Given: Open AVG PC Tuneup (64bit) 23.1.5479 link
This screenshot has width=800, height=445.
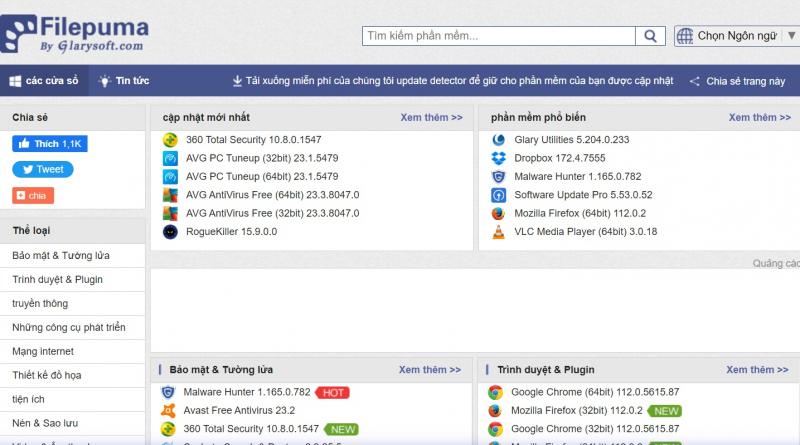Looking at the screenshot, I should (x=262, y=177).
